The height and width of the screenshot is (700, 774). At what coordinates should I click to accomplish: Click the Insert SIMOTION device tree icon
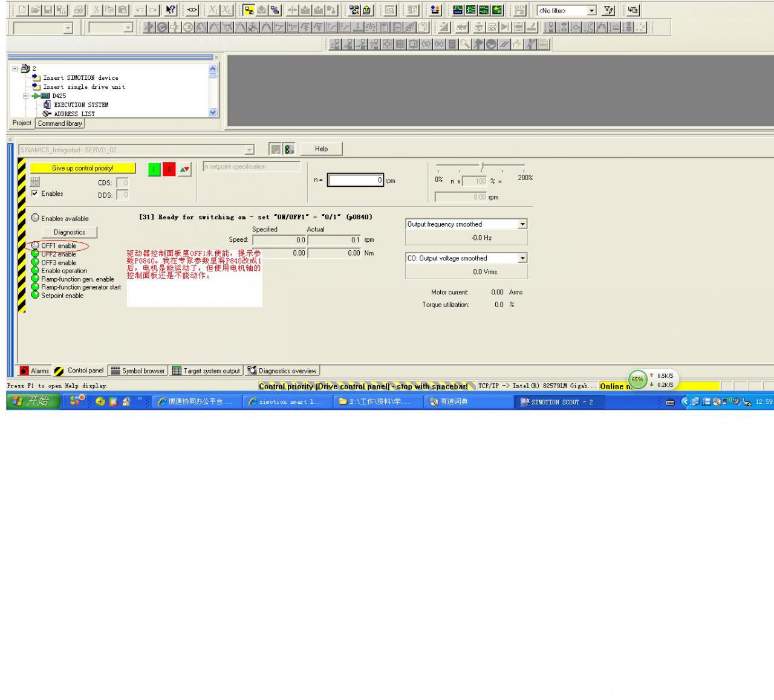pyautogui.click(x=36, y=77)
